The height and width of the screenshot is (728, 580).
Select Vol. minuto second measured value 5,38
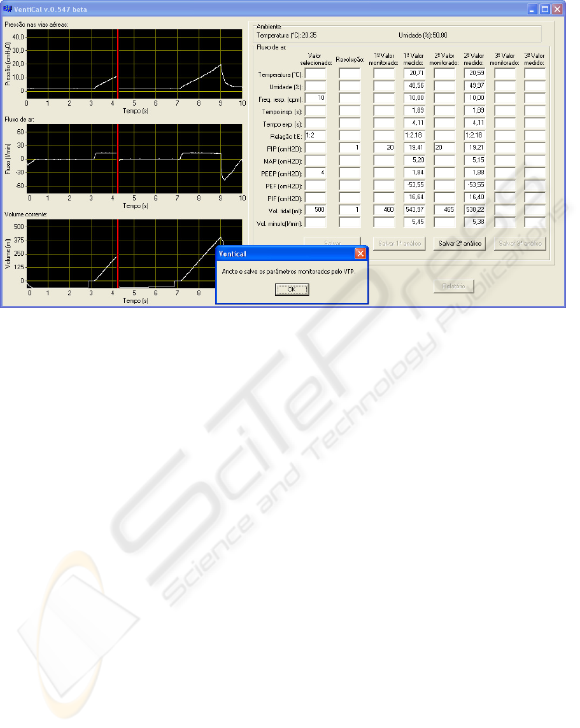(x=474, y=223)
